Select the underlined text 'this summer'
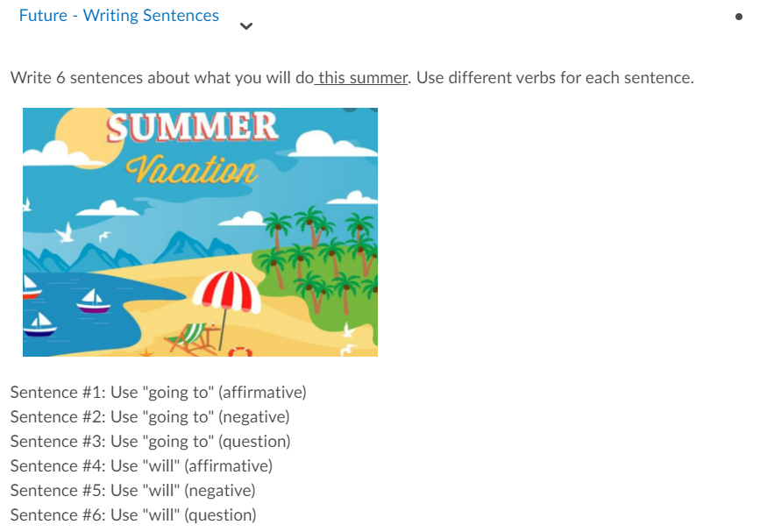This screenshot has height=532, width=760. click(360, 78)
